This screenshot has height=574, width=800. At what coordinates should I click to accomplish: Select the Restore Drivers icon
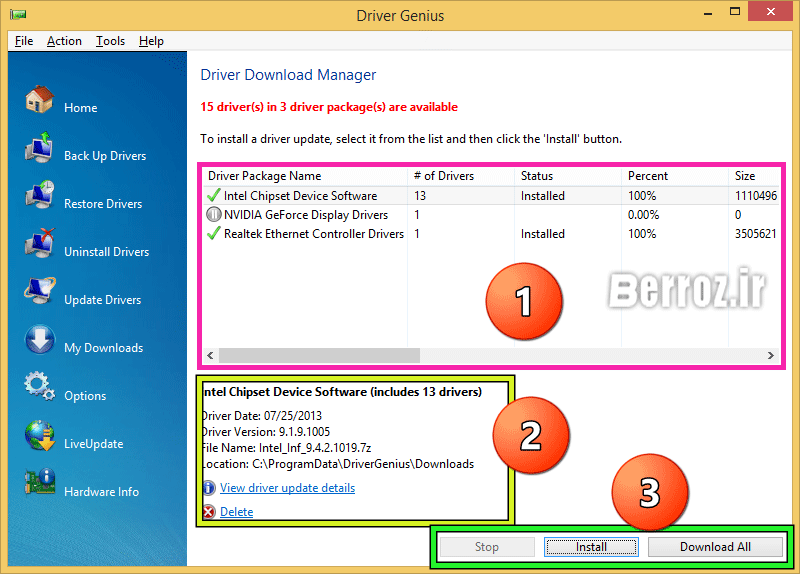(x=39, y=197)
